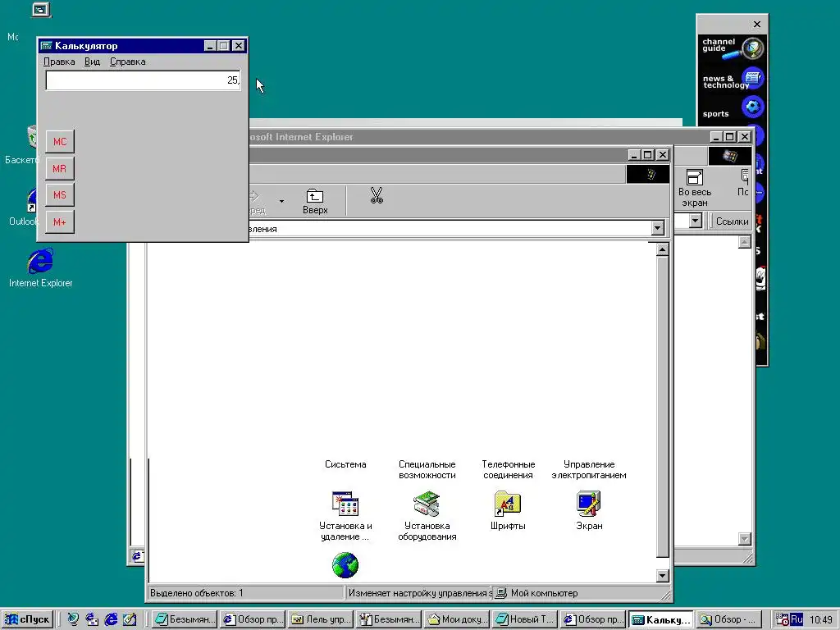Click the Ru keyboard language indicator
Screen dimensions: 840x630
797,619
